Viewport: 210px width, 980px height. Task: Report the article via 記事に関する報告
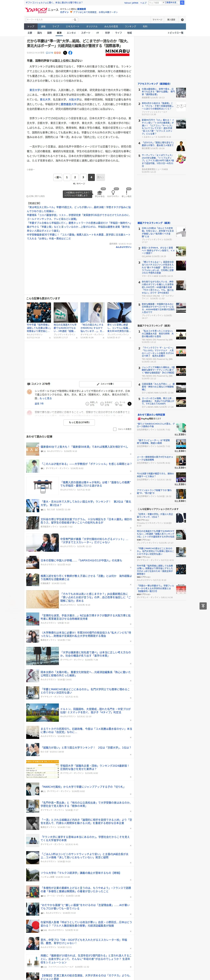click(x=36, y=196)
